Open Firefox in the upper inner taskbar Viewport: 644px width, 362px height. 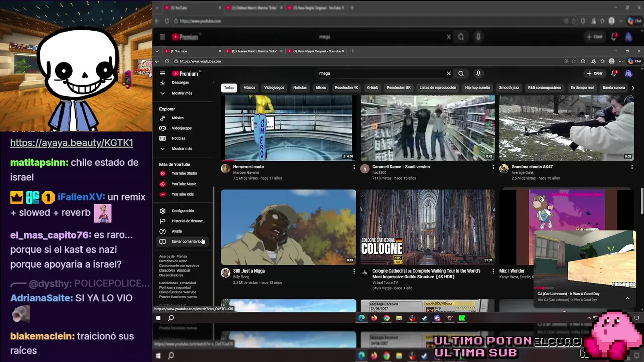click(x=374, y=318)
